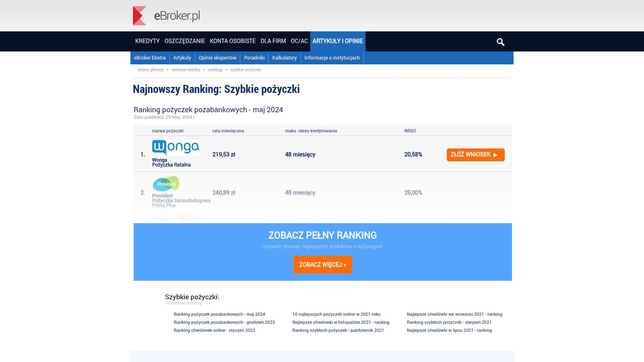Click the 'Data publikacji: 29 May, 2024 r.' line
Viewport: 644px width, 362px height.
pyautogui.click(x=165, y=117)
